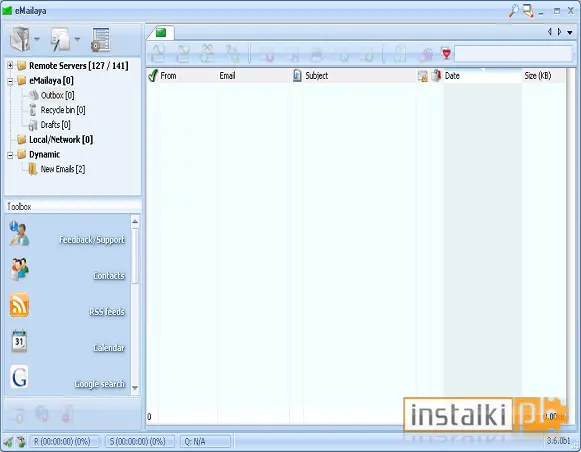Click the S (00:00:00) (0%) send progress
The width and height of the screenshot is (581, 452).
click(x=139, y=442)
